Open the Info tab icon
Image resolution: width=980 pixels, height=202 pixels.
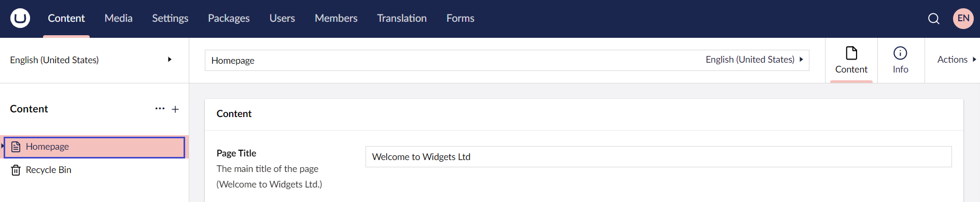tap(901, 53)
